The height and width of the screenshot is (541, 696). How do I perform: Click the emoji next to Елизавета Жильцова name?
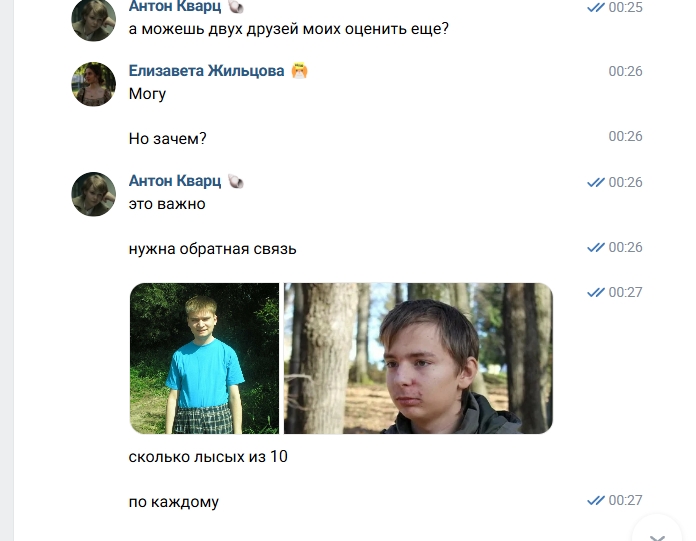pyautogui.click(x=300, y=71)
